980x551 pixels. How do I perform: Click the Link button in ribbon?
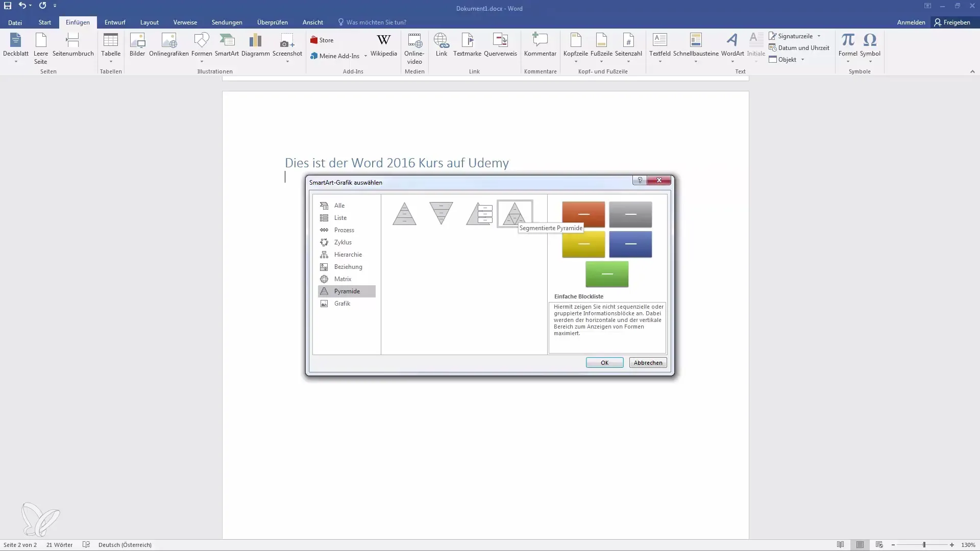442,45
